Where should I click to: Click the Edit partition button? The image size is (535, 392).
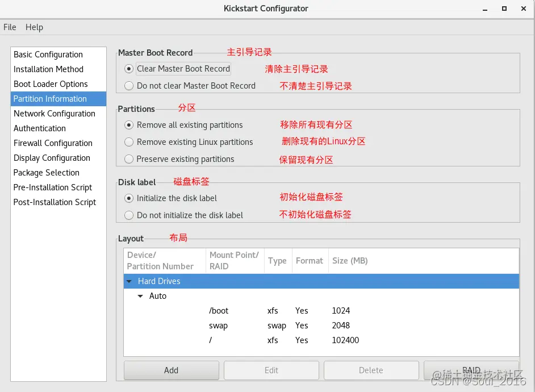[271, 370]
